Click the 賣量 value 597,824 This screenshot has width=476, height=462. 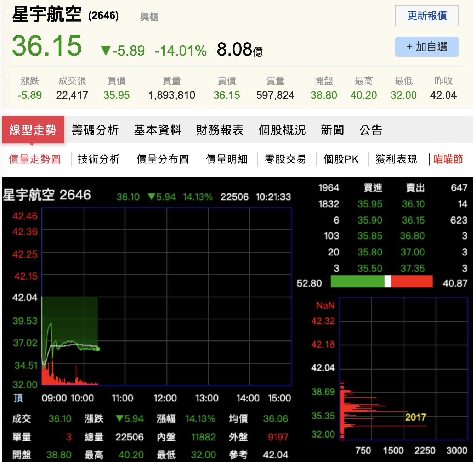coord(275,95)
